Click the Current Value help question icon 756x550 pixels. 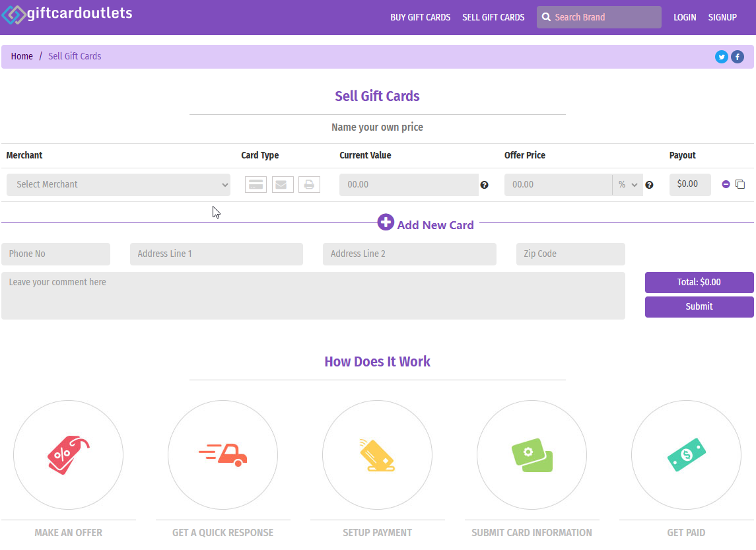(484, 186)
